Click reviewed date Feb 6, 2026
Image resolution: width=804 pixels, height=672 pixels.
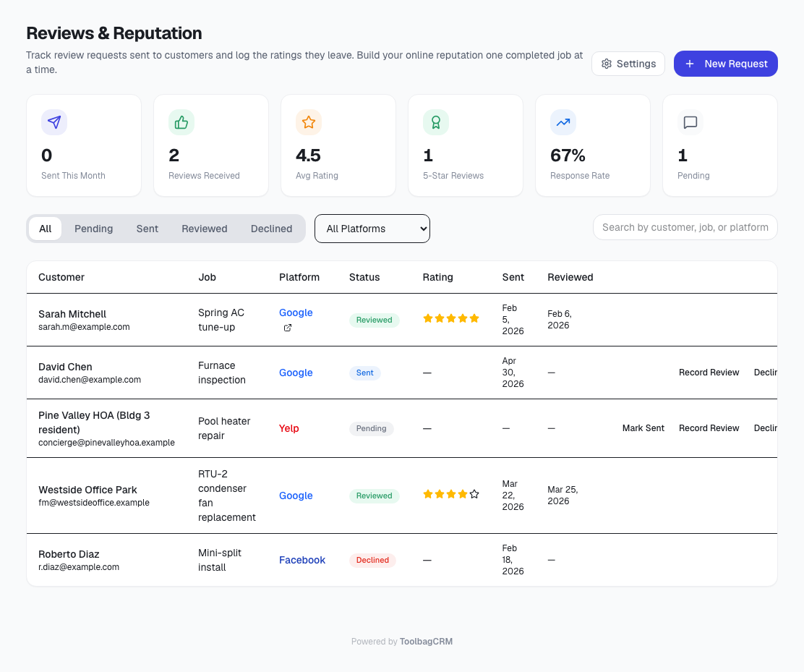[x=560, y=319]
